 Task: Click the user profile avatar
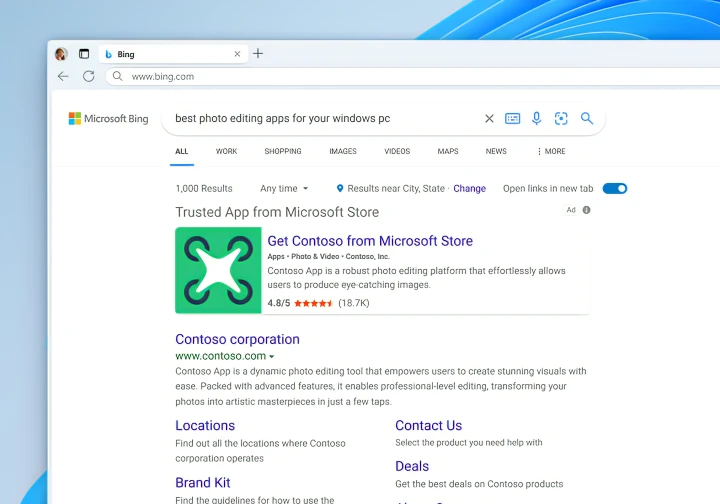pyautogui.click(x=61, y=54)
